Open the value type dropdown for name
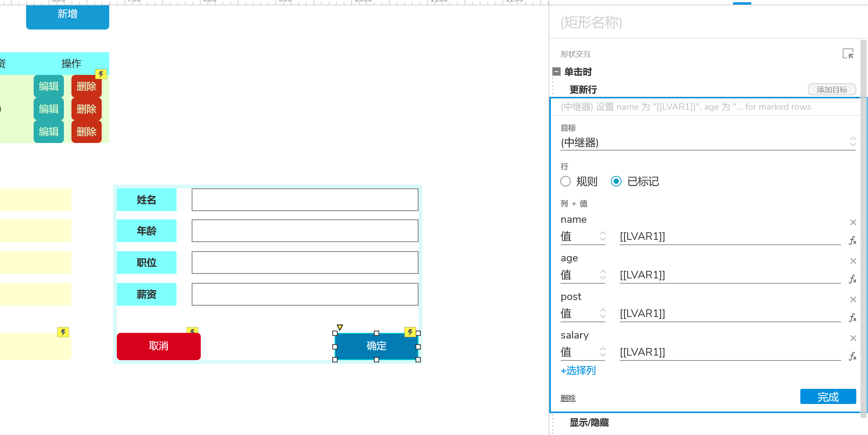 (x=583, y=236)
